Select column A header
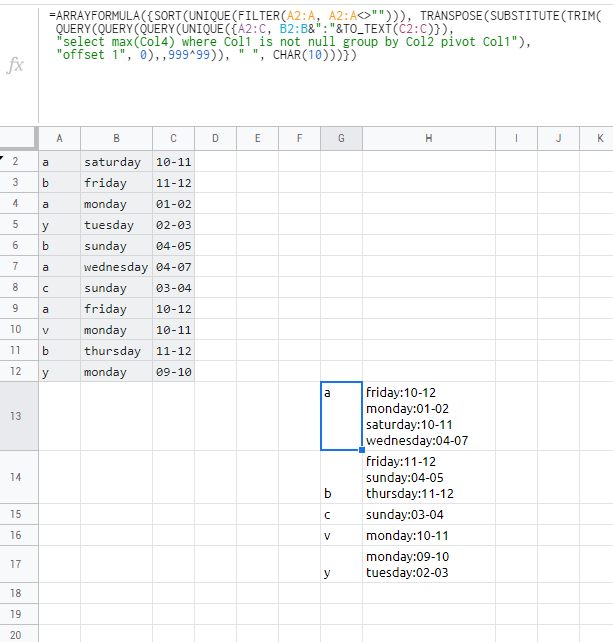 60,138
